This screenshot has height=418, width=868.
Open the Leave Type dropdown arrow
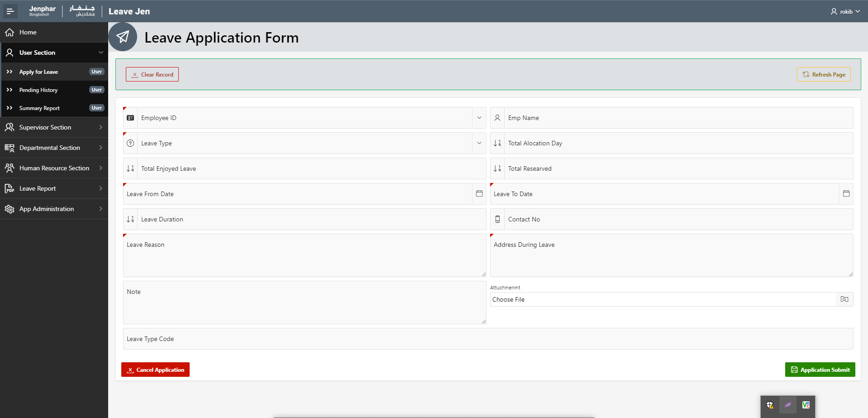[x=479, y=143]
